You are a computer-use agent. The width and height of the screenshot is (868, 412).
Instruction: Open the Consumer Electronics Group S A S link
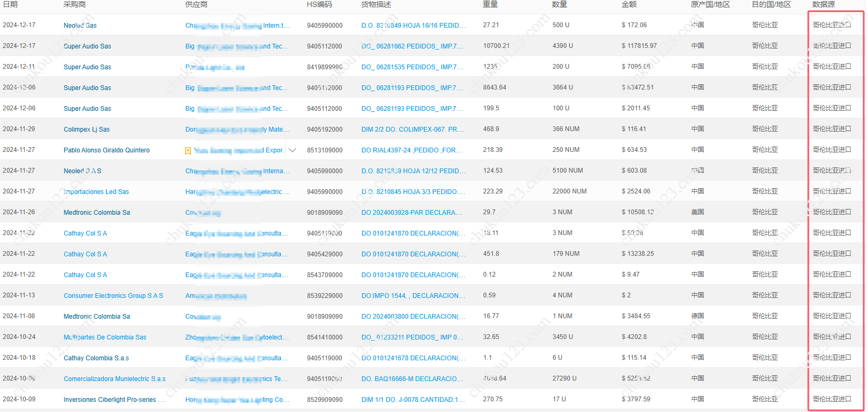point(113,296)
